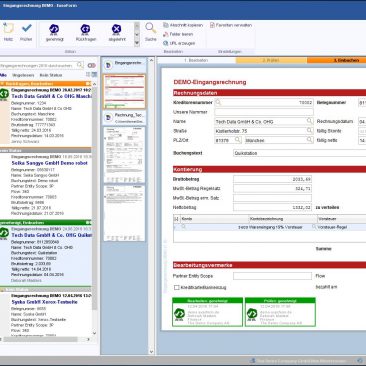Expand the stamp gallery dropdown arrow
Screen dimensions: 366x366
(x=137, y=43)
